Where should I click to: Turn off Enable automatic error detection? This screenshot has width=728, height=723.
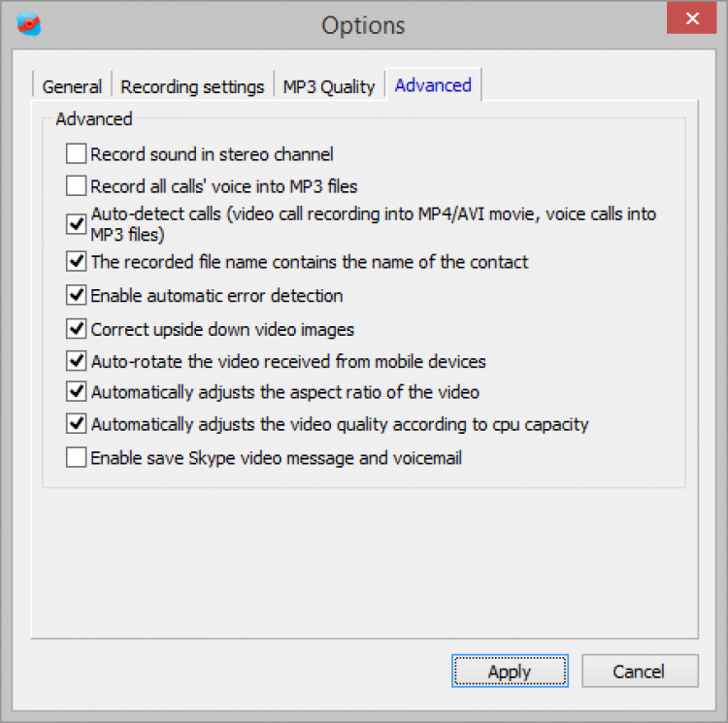coord(76,295)
